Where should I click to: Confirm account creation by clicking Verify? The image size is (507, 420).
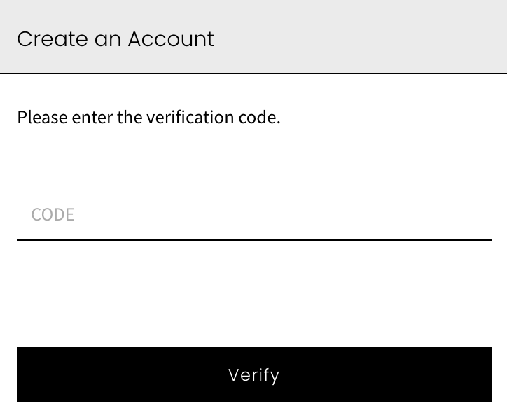(x=253, y=374)
